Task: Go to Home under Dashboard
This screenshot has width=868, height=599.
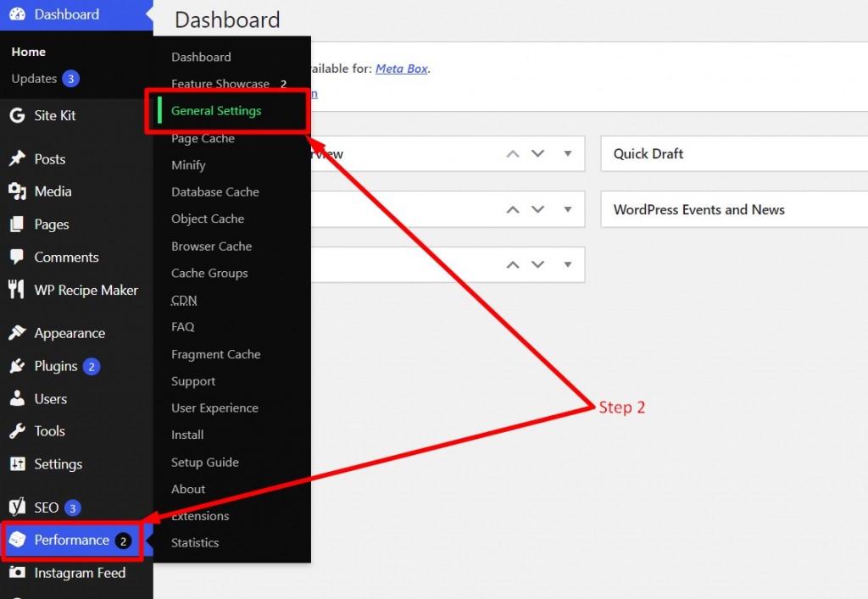Action: coord(29,52)
